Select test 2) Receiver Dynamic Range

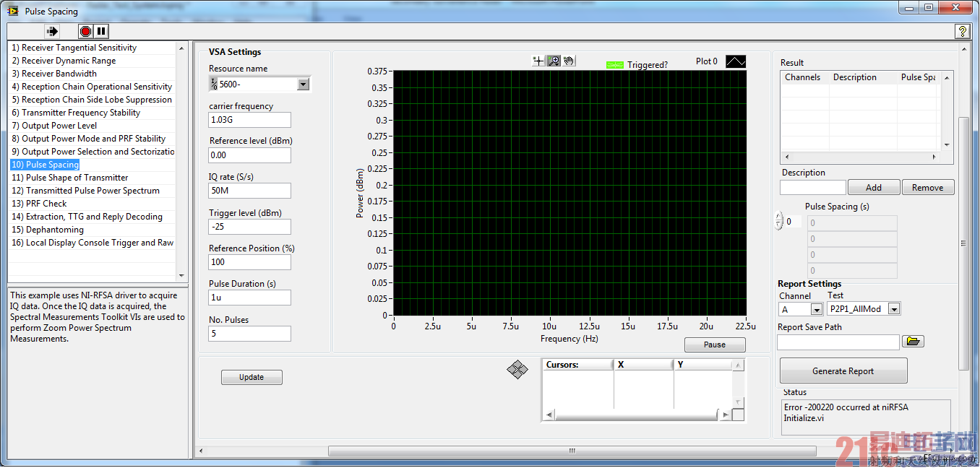pyautogui.click(x=92, y=61)
